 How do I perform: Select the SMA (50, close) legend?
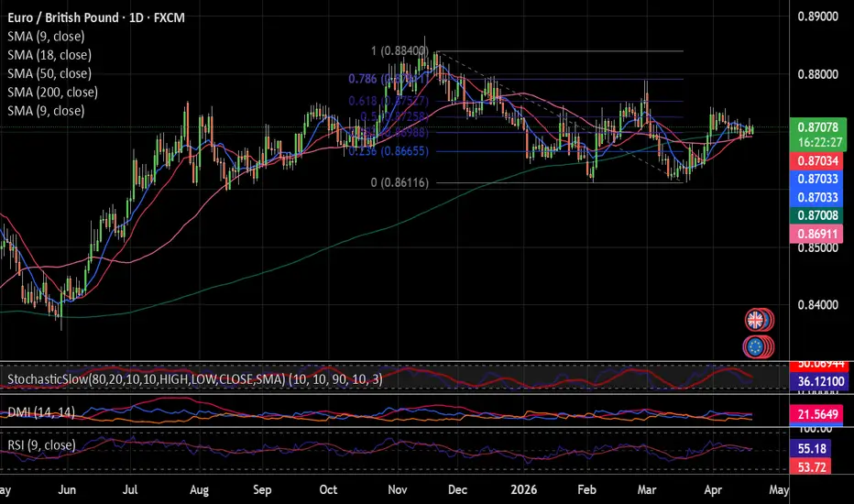point(49,73)
